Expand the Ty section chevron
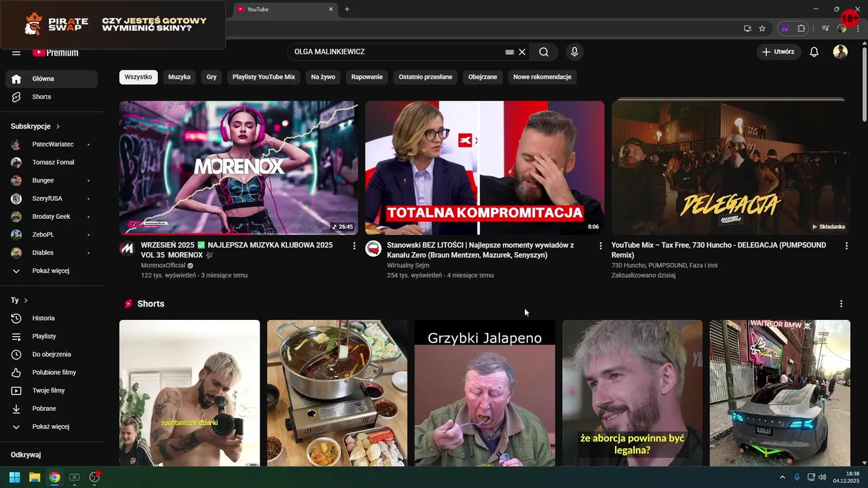Image resolution: width=868 pixels, height=488 pixels. [26, 300]
